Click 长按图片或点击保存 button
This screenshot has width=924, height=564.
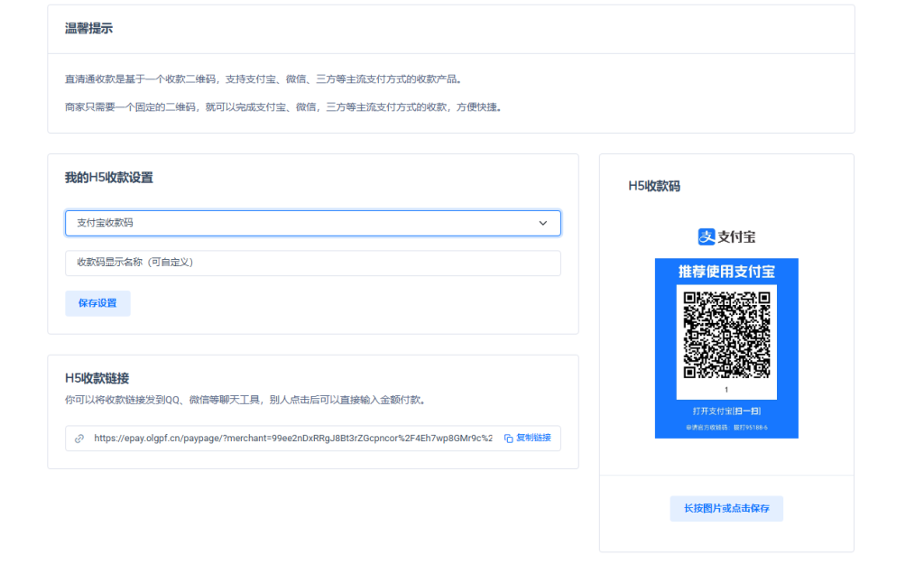point(726,509)
